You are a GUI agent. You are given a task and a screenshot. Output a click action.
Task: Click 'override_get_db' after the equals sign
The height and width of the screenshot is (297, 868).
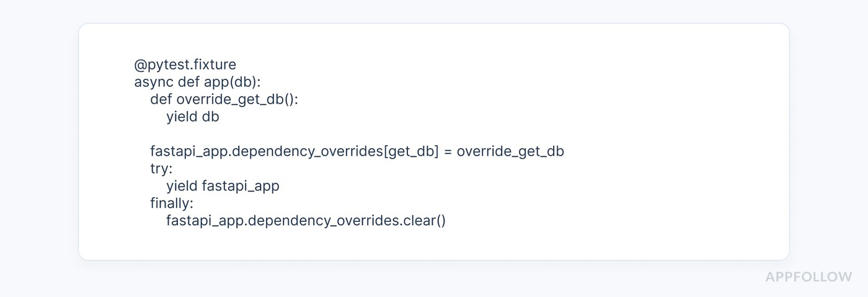coord(510,151)
